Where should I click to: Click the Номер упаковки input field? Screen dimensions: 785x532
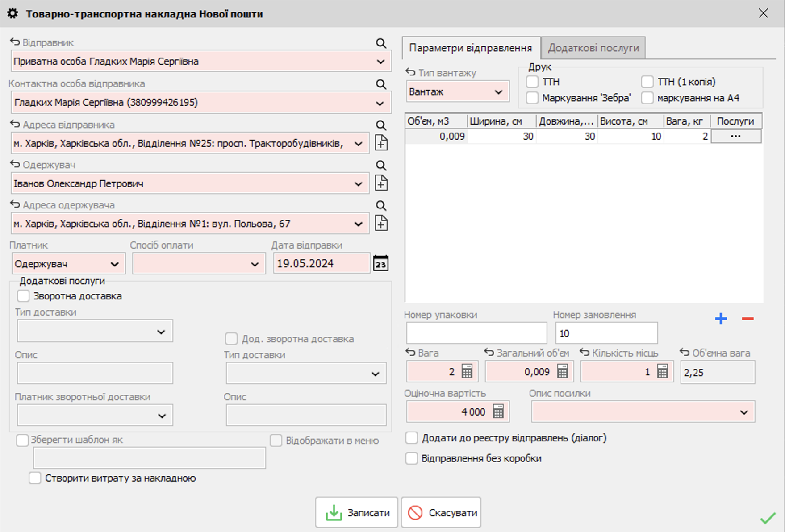[476, 333]
